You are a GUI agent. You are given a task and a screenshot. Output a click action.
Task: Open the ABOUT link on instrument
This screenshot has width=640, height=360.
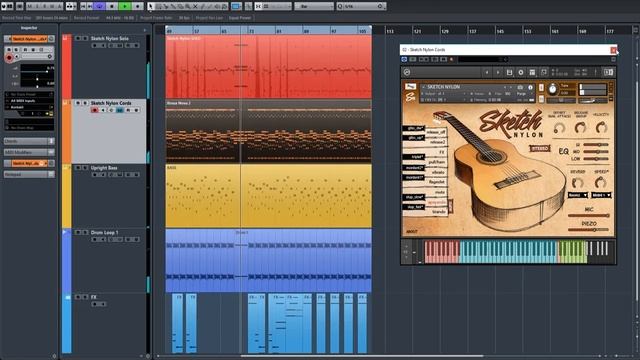point(412,232)
